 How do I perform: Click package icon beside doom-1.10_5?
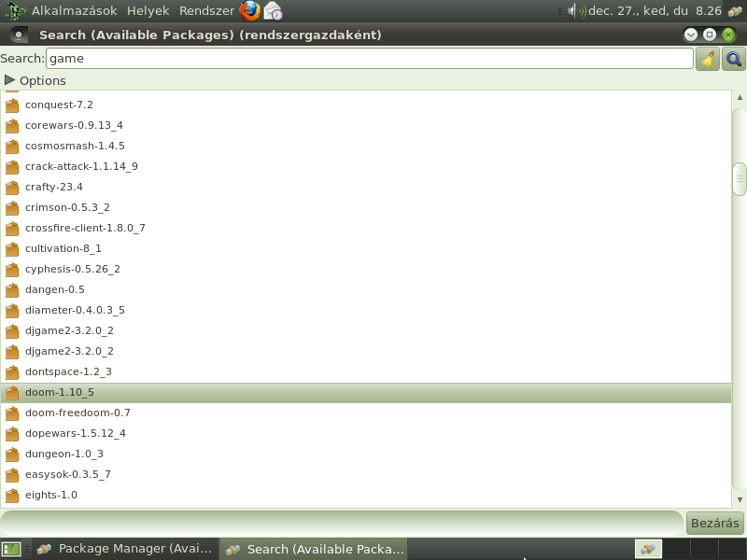pyautogui.click(x=12, y=392)
